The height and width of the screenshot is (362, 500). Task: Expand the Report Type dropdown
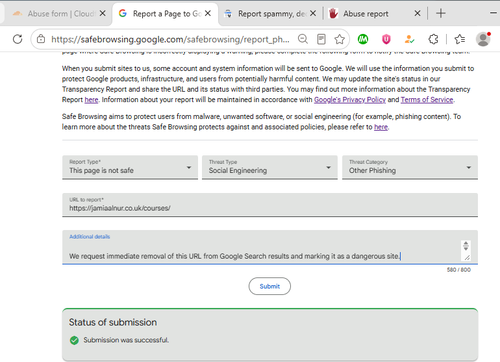coord(130,167)
